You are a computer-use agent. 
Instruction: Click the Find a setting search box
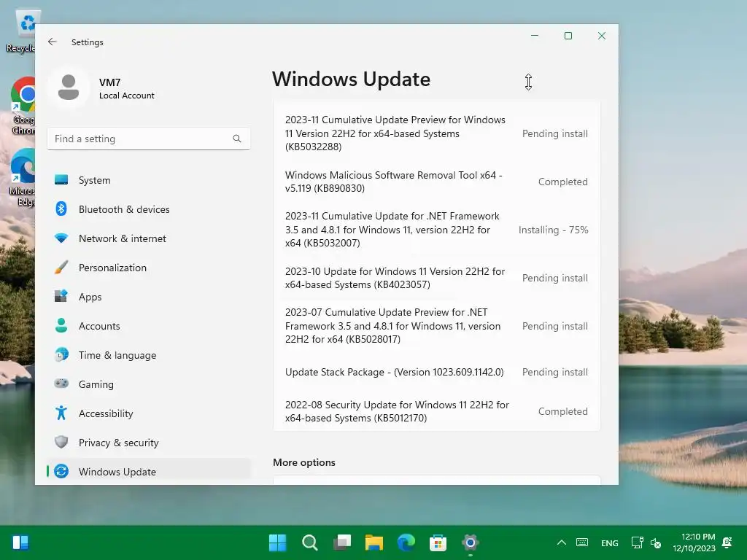149,139
